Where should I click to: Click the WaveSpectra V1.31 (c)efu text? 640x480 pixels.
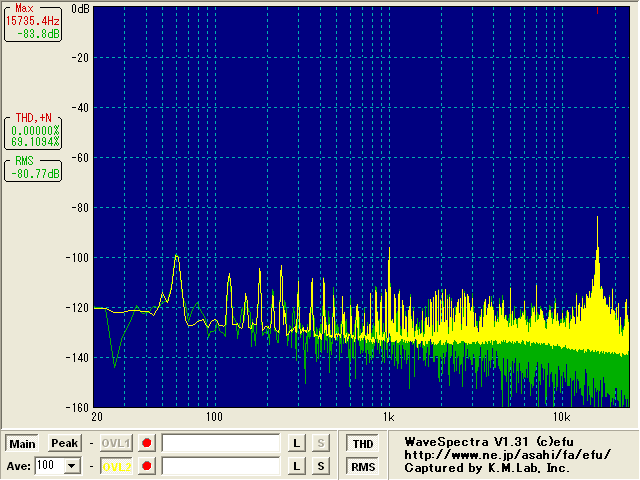click(489, 442)
